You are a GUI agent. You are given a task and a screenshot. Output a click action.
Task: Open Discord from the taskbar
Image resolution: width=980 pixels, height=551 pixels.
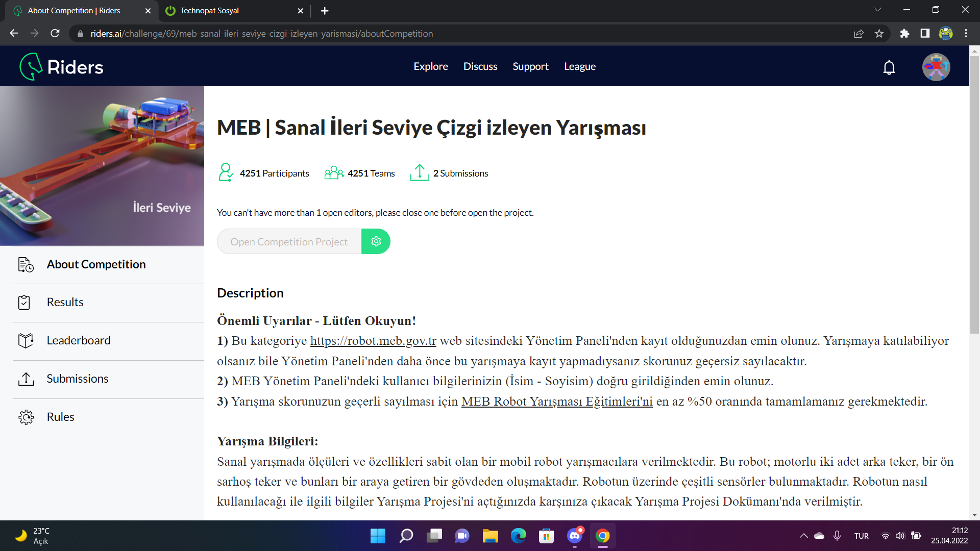[574, 536]
